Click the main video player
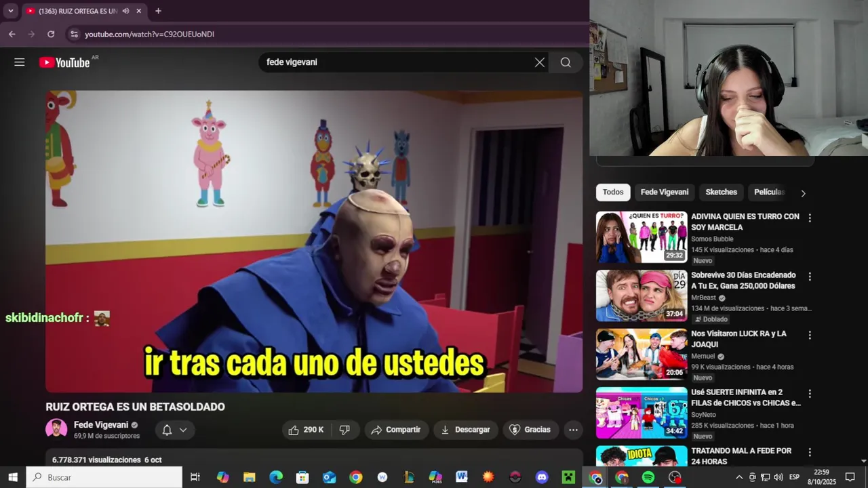This screenshot has width=868, height=488. pos(314,241)
